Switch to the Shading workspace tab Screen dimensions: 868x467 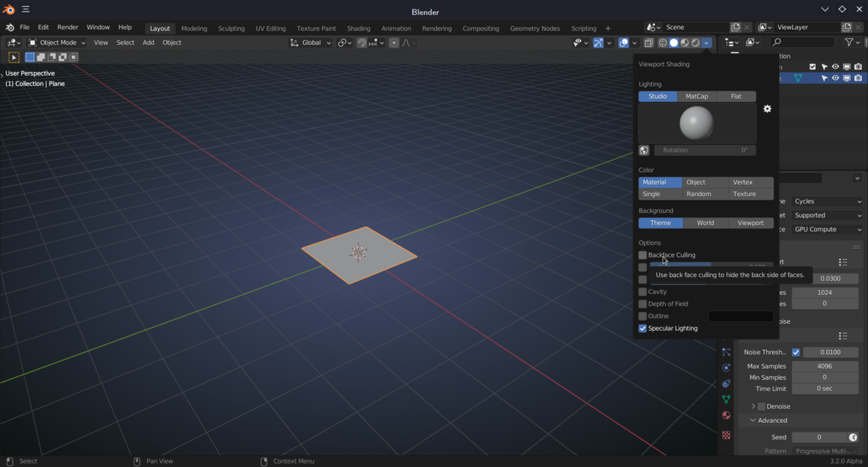point(358,28)
